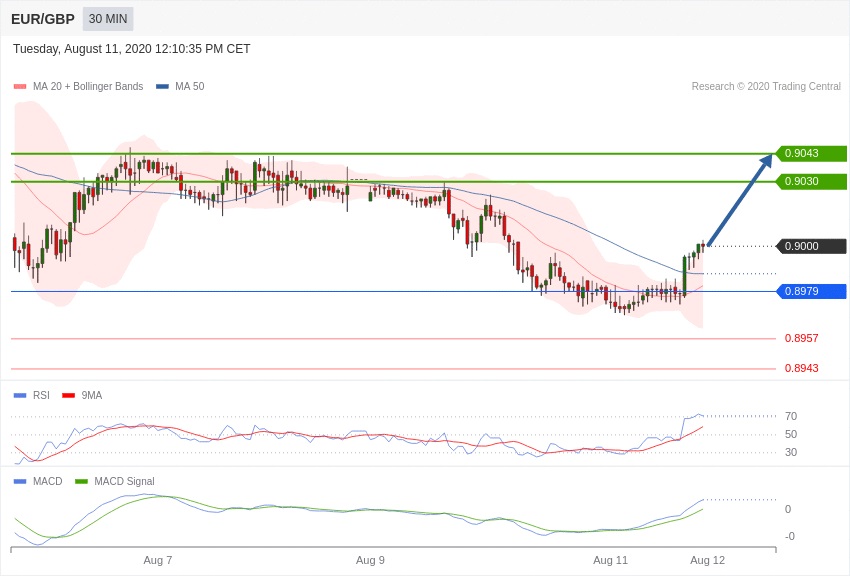Click the RSI legend label
The image size is (850, 576).
click(x=41, y=396)
